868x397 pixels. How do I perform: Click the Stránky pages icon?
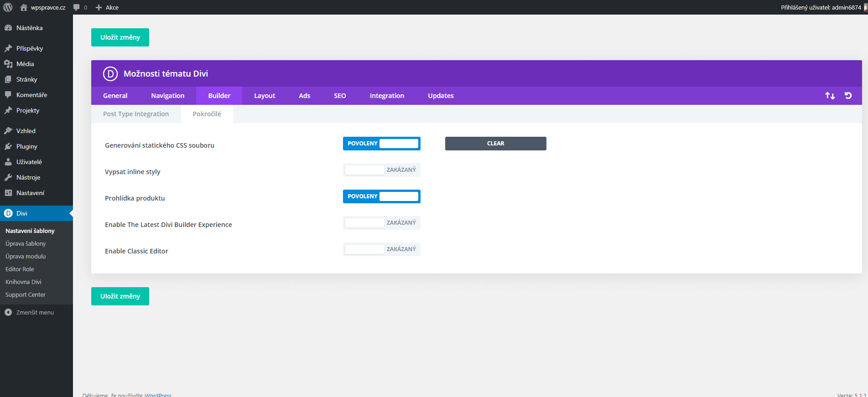point(8,79)
